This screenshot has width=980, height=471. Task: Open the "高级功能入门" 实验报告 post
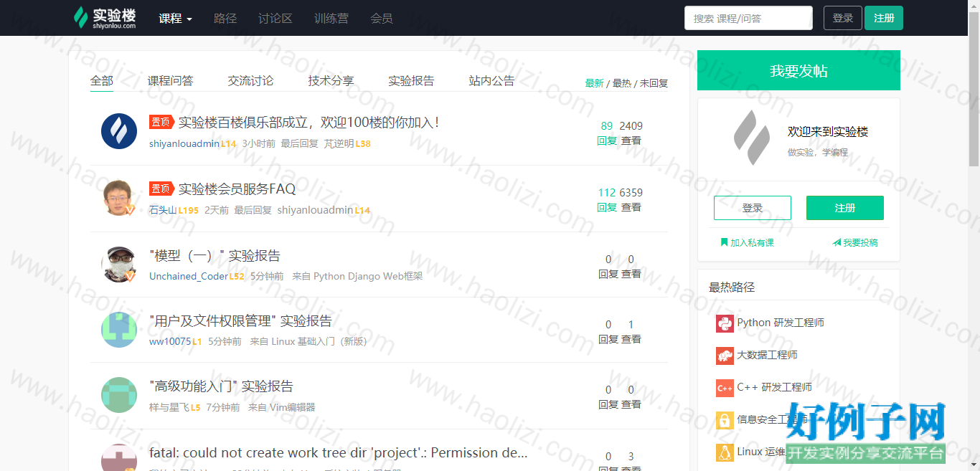click(221, 386)
